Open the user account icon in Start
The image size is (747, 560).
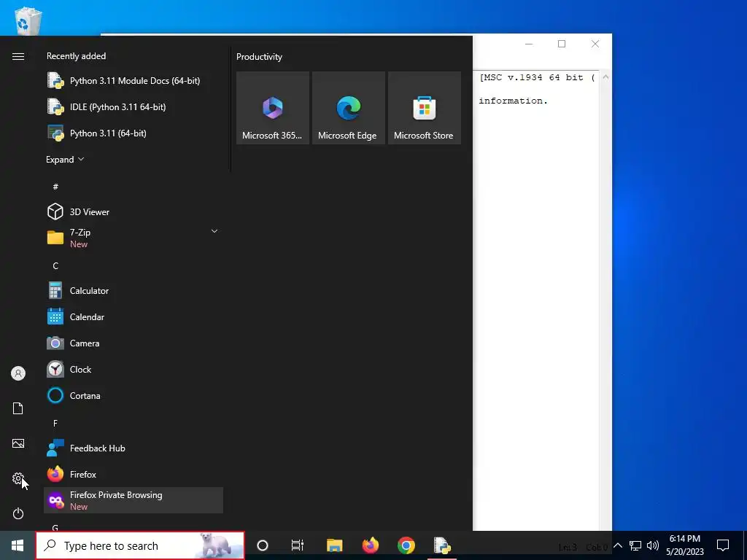(18, 373)
